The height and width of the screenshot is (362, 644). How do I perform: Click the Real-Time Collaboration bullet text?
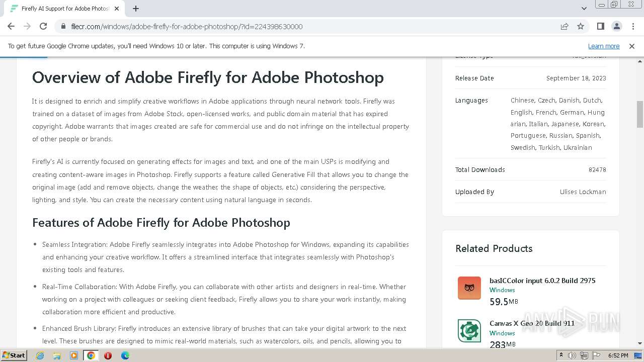point(224,299)
